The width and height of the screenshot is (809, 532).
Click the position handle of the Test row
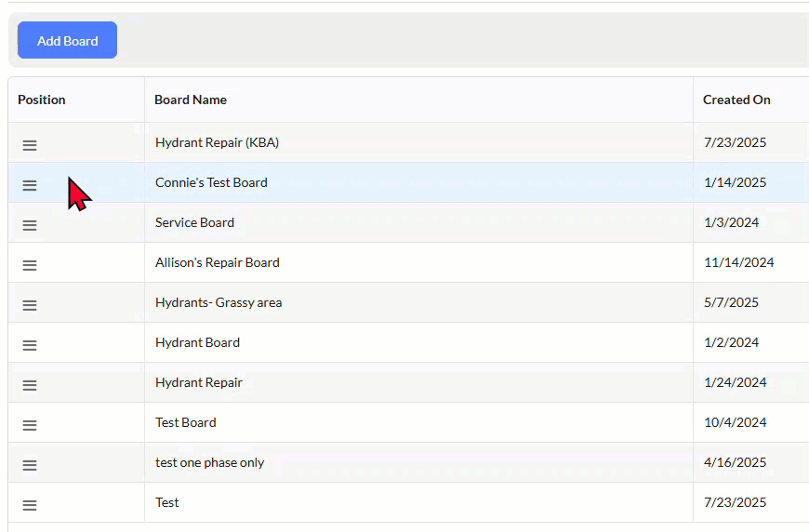coord(30,505)
